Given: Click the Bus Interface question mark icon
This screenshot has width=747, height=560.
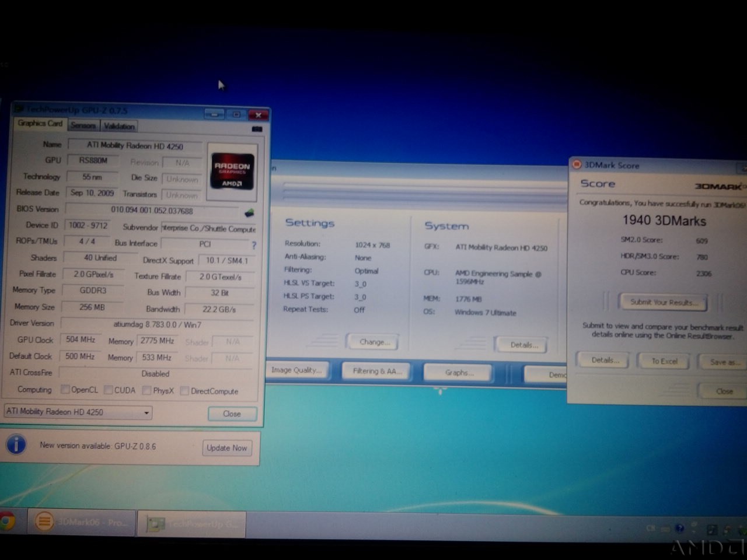Looking at the screenshot, I should pyautogui.click(x=254, y=245).
